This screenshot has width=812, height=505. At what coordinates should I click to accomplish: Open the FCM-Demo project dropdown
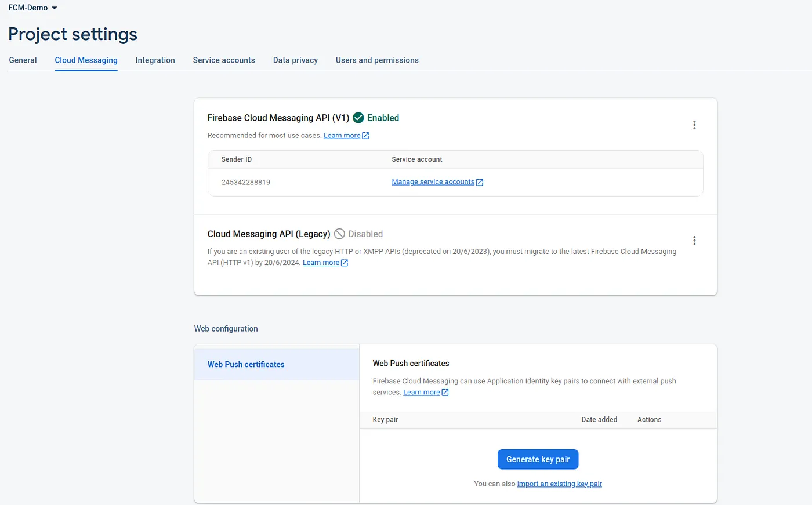click(32, 8)
